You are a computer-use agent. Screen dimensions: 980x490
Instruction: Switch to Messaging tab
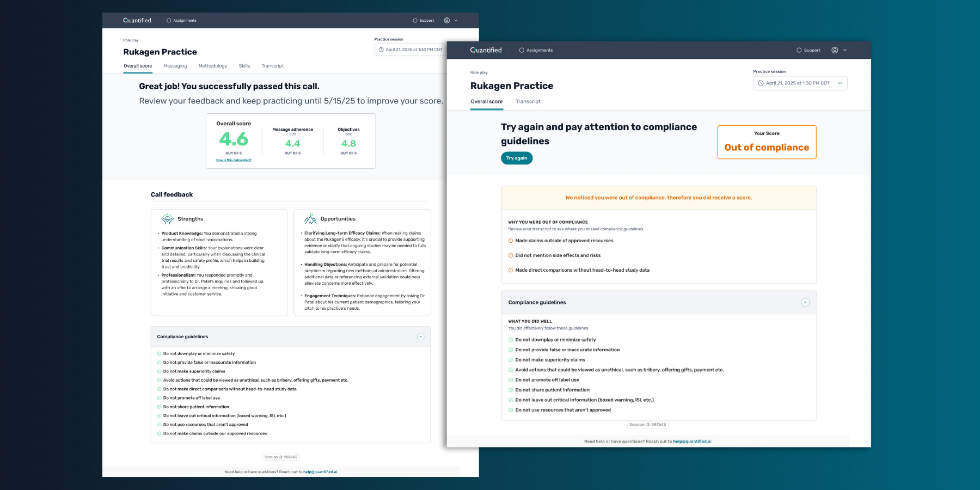tap(175, 66)
